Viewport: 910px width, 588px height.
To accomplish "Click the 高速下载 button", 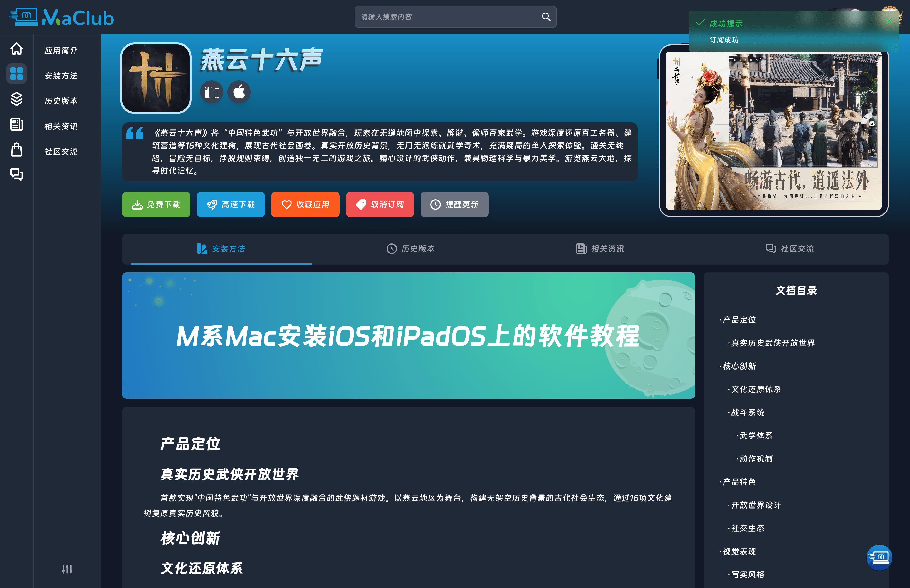I will [230, 205].
